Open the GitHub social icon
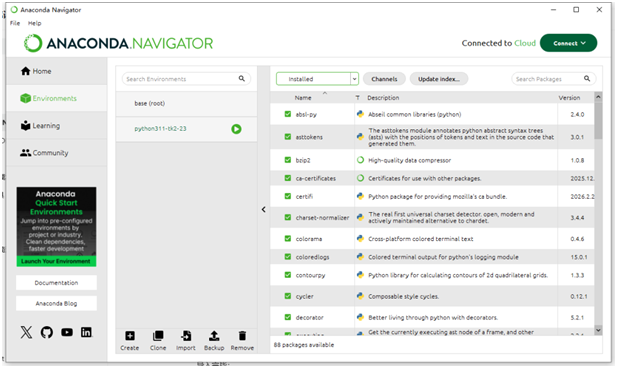617x368 pixels. [47, 332]
